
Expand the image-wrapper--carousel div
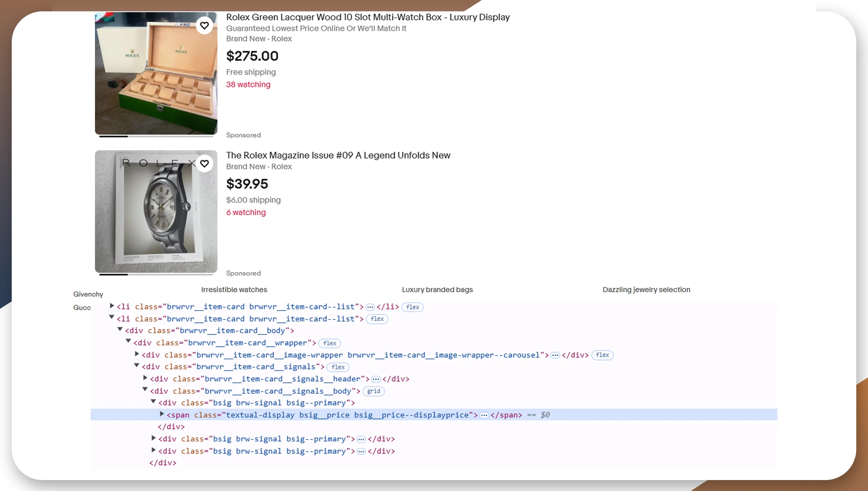pos(137,354)
